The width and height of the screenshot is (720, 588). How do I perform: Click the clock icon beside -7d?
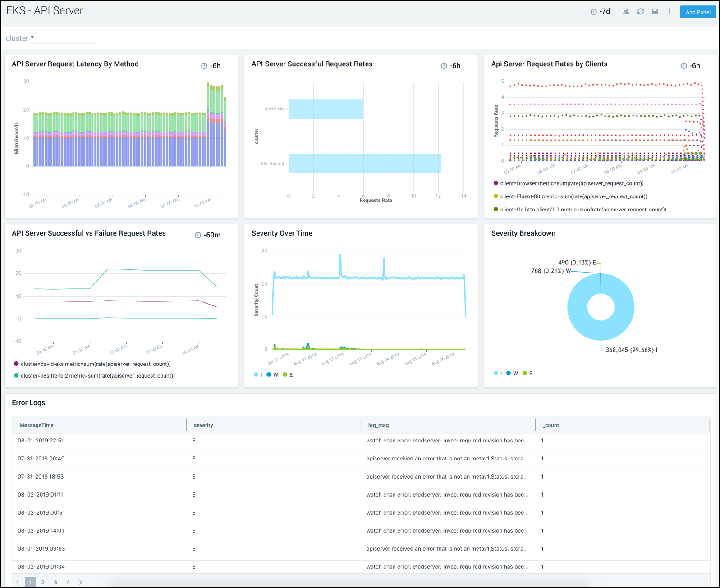593,12
